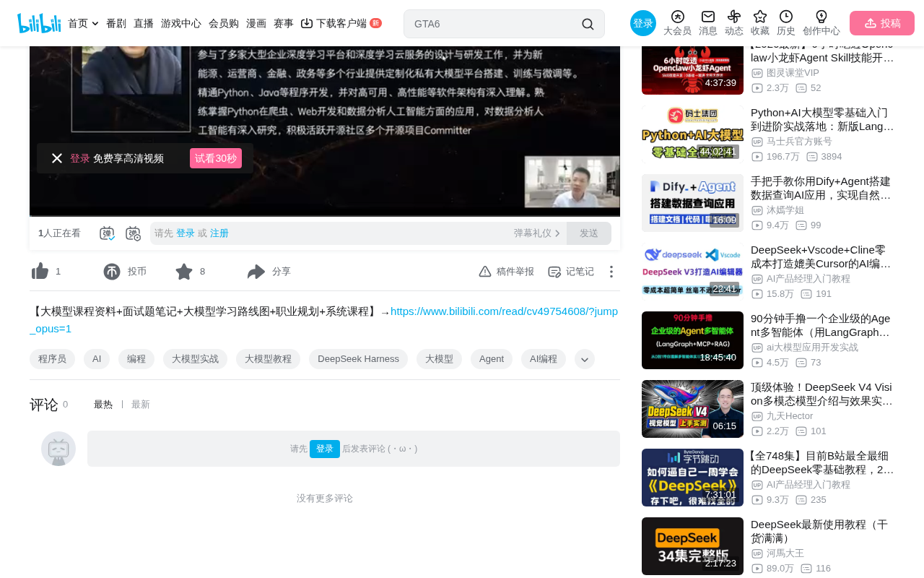Select the AI tag

click(97, 359)
